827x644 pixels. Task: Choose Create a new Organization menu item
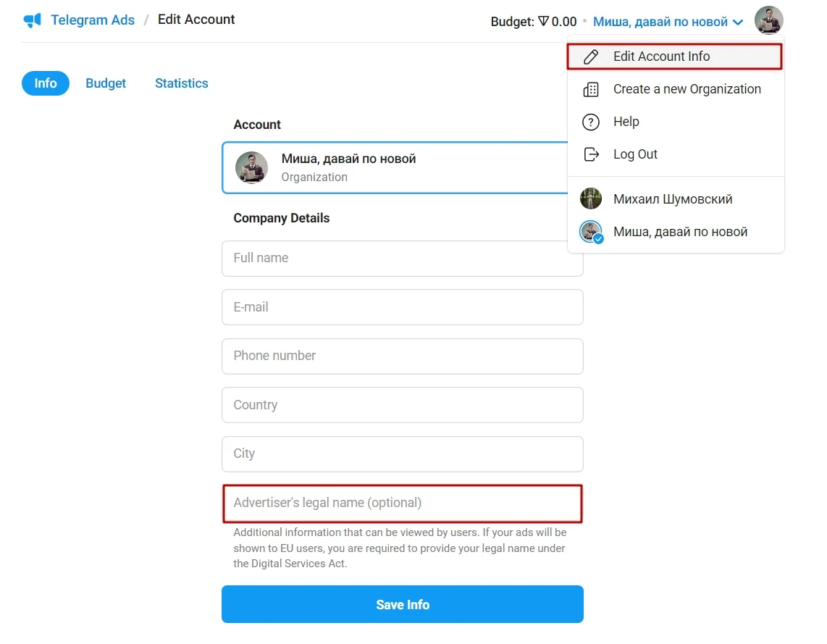(687, 89)
